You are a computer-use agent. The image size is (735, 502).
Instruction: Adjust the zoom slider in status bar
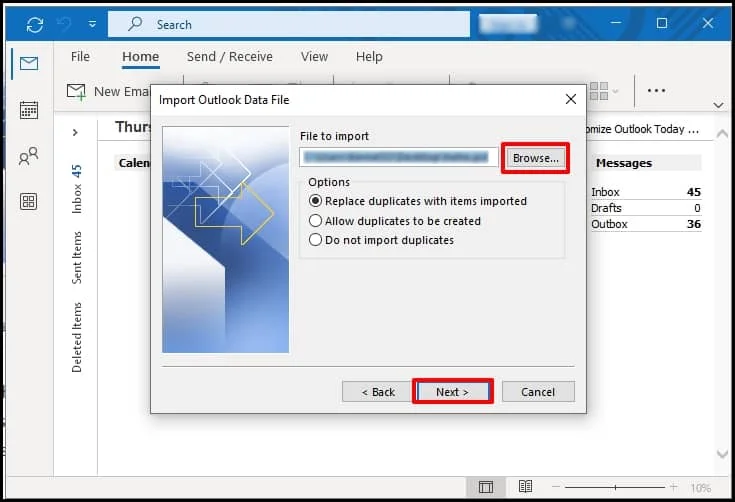pyautogui.click(x=615, y=487)
